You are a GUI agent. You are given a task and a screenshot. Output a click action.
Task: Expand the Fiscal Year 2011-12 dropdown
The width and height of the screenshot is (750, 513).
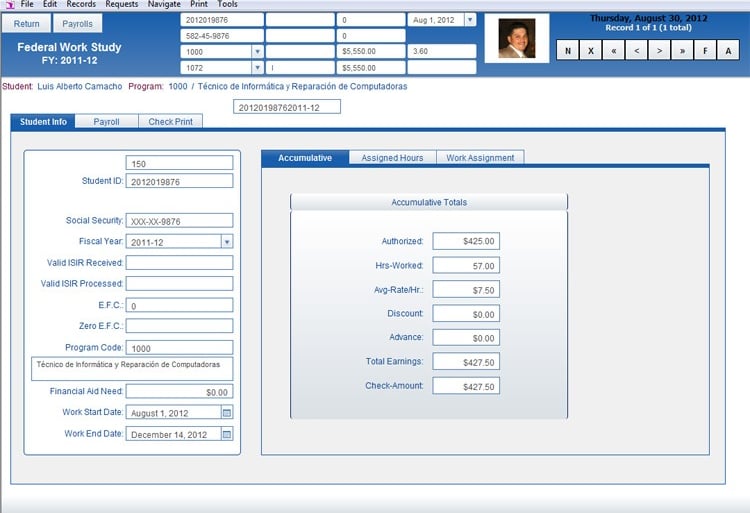[x=227, y=242]
